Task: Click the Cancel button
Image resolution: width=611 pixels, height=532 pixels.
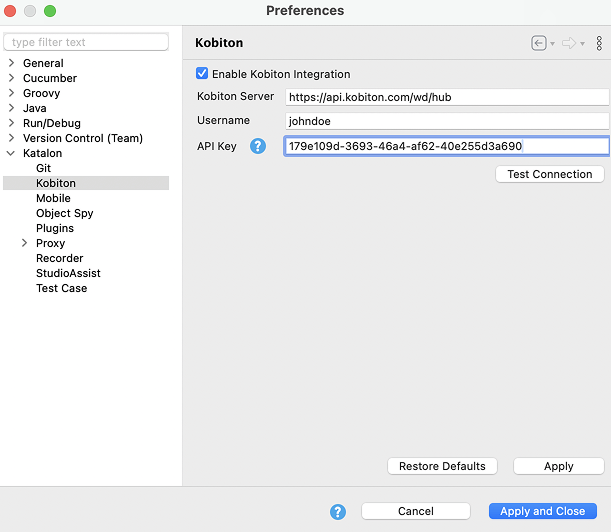Action: point(415,511)
